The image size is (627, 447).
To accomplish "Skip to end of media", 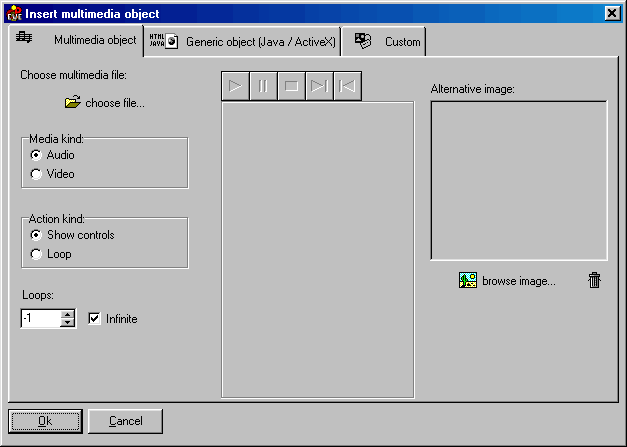I will point(319,86).
